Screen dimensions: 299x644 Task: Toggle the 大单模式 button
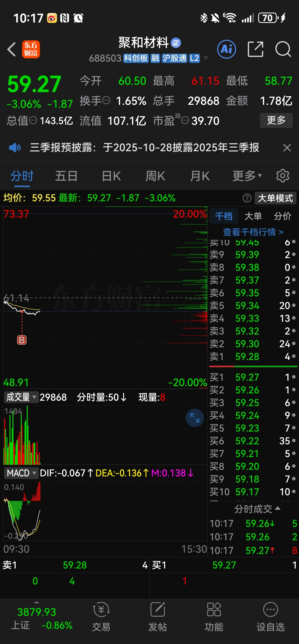(x=276, y=198)
